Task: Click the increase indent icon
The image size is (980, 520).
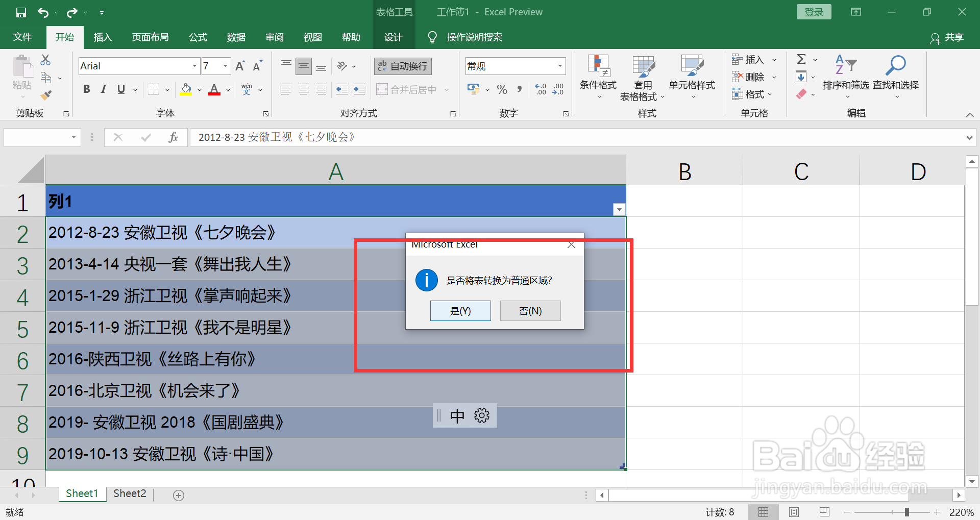Action: pyautogui.click(x=359, y=89)
